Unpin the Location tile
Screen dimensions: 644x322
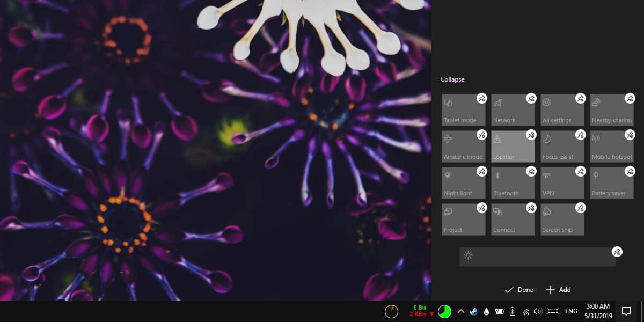pos(531,135)
